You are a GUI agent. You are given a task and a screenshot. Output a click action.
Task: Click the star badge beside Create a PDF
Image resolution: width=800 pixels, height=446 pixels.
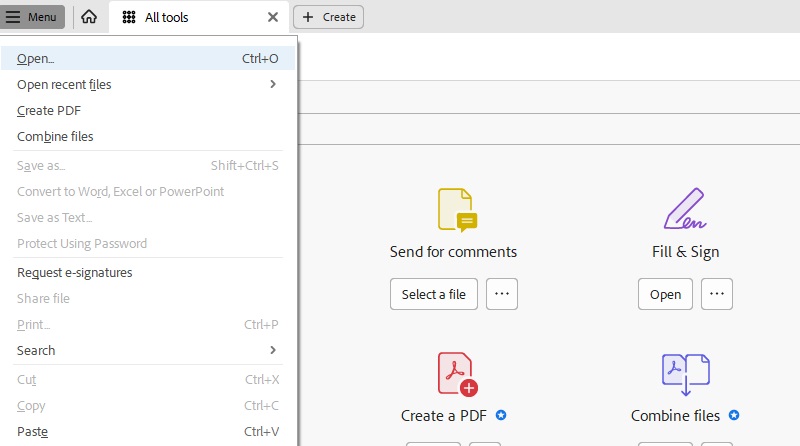click(x=501, y=415)
